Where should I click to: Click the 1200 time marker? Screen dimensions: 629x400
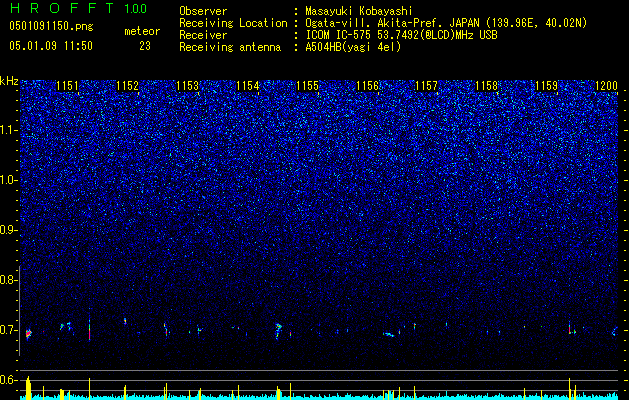pos(607,85)
